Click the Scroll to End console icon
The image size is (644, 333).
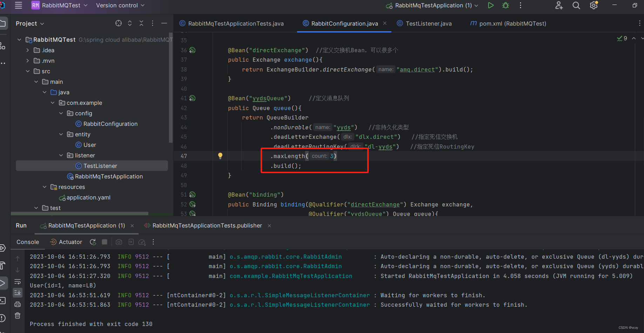pyautogui.click(x=18, y=292)
